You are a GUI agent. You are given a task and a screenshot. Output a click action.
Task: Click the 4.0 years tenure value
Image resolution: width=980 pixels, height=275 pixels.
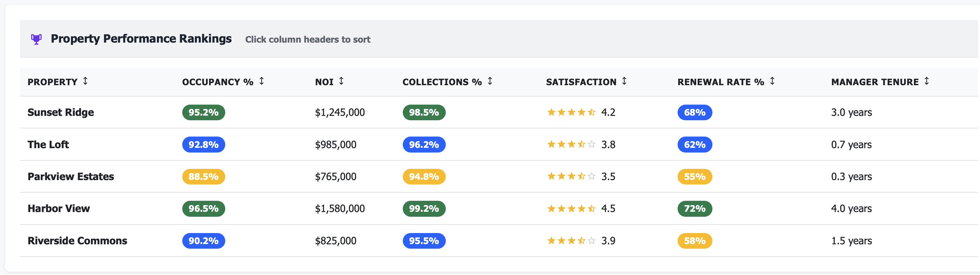click(852, 209)
